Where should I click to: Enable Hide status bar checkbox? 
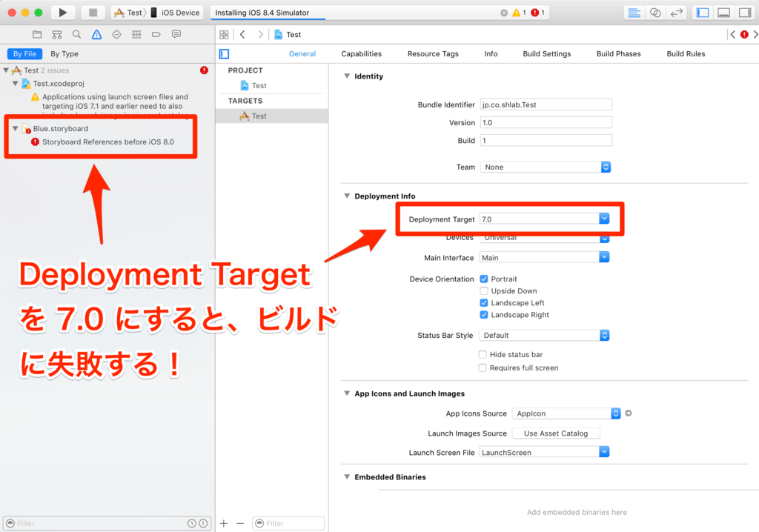483,354
